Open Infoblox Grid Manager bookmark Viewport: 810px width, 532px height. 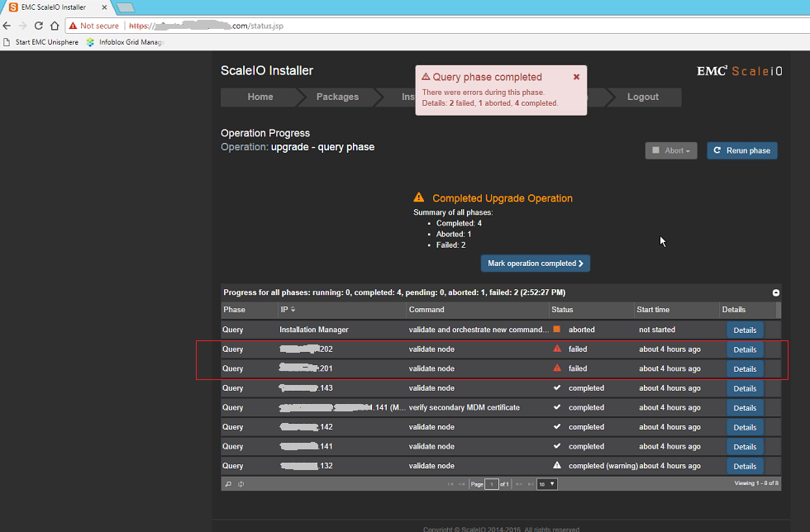pos(126,42)
